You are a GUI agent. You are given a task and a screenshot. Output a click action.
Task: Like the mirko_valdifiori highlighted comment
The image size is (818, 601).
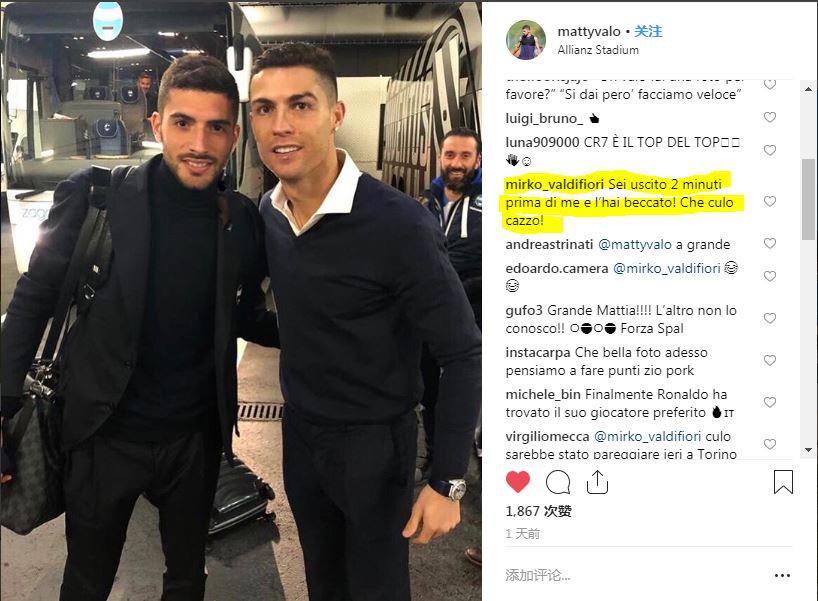pyautogui.click(x=769, y=201)
